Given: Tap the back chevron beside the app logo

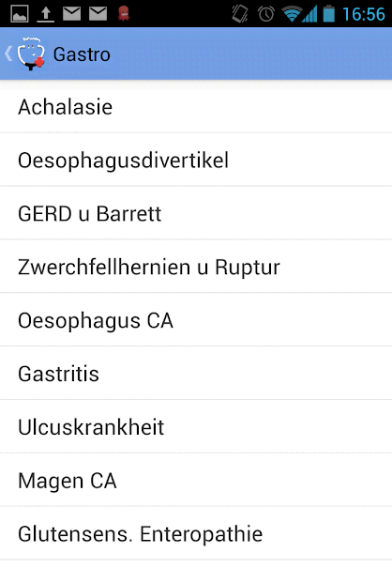Looking at the screenshot, I should tap(8, 54).
